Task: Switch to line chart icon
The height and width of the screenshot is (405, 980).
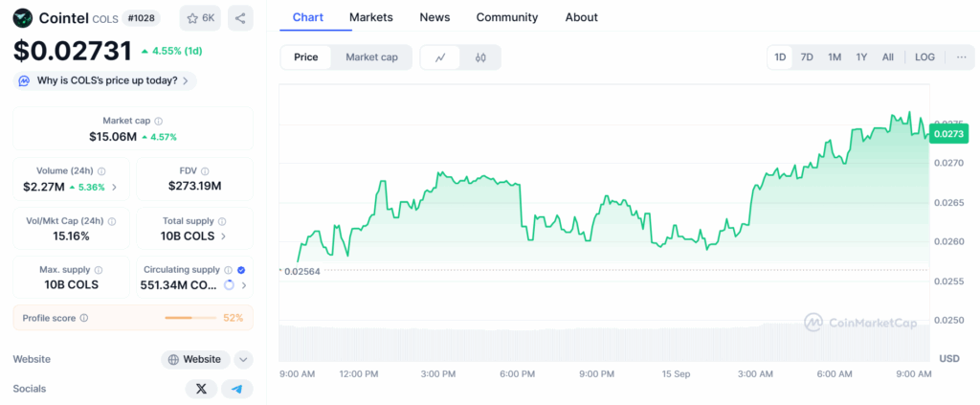Action: (440, 57)
